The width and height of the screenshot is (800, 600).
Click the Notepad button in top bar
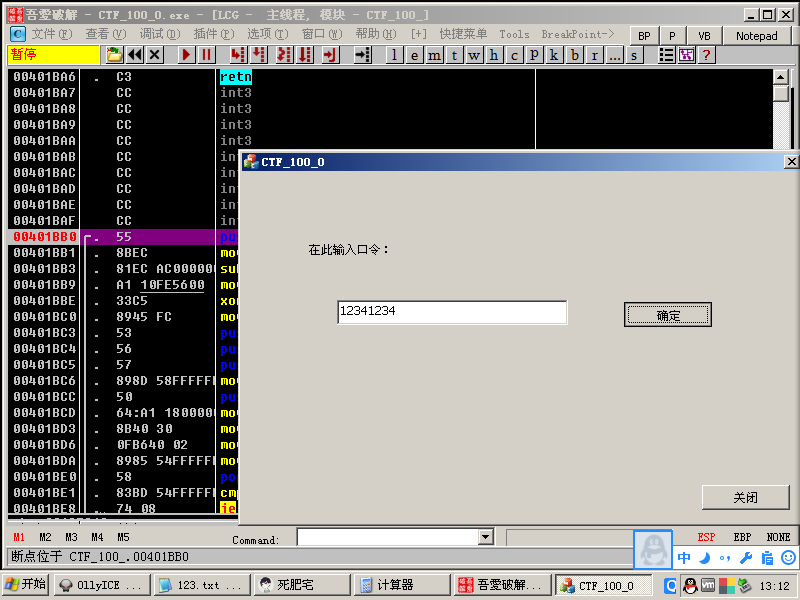pos(756,36)
